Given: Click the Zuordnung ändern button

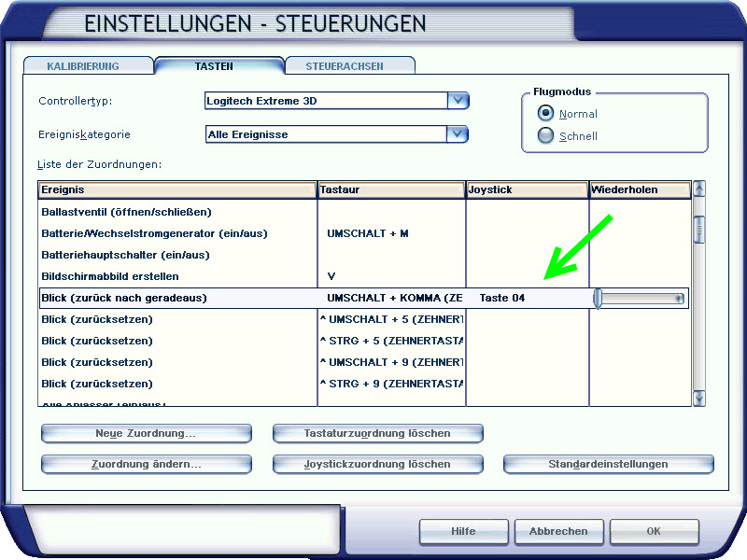Looking at the screenshot, I should click(x=147, y=464).
